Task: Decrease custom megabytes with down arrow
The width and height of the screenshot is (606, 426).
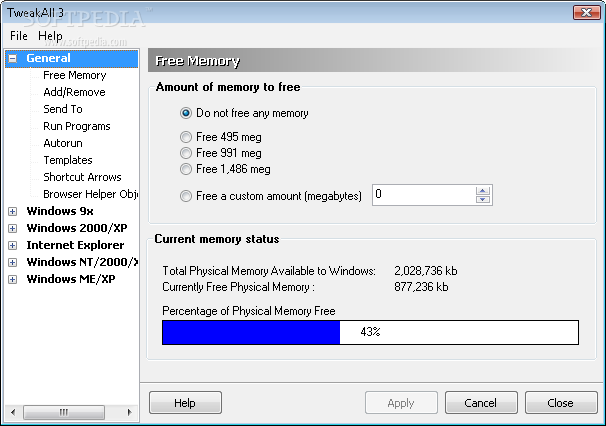Action: tap(483, 199)
